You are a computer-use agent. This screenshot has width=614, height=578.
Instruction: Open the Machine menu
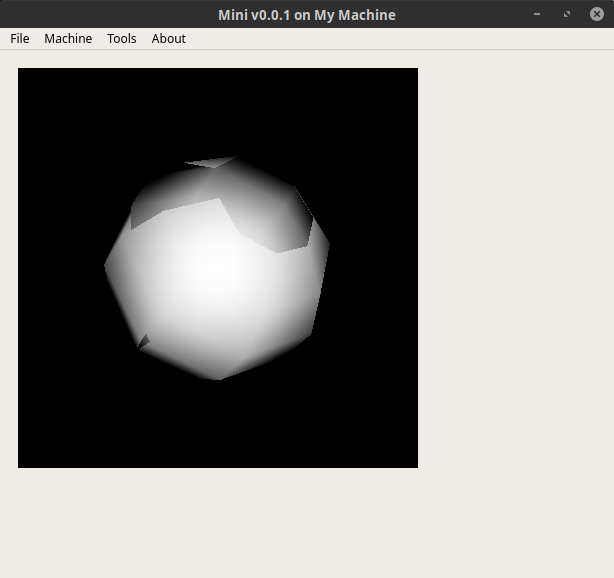point(68,39)
